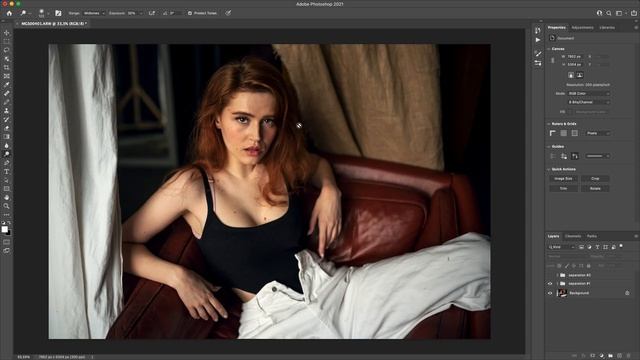640x360 pixels.
Task: Select the Pen tool
Action: [7, 163]
